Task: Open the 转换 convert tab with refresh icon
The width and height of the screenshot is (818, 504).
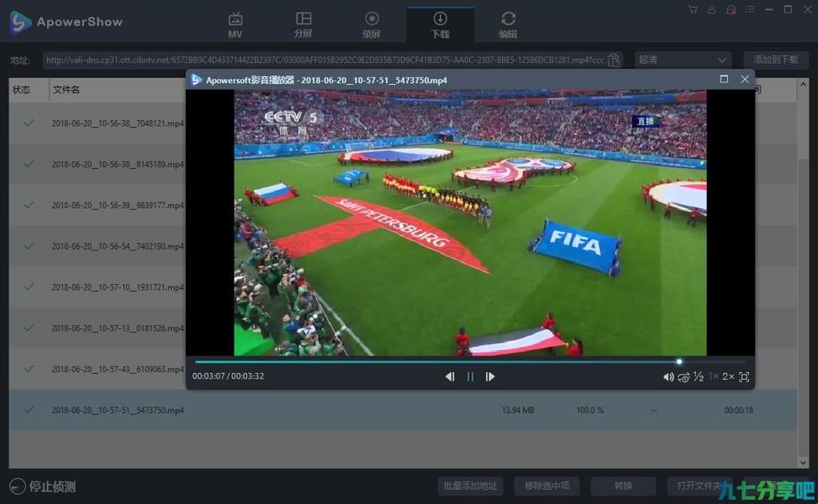Action: point(508,25)
